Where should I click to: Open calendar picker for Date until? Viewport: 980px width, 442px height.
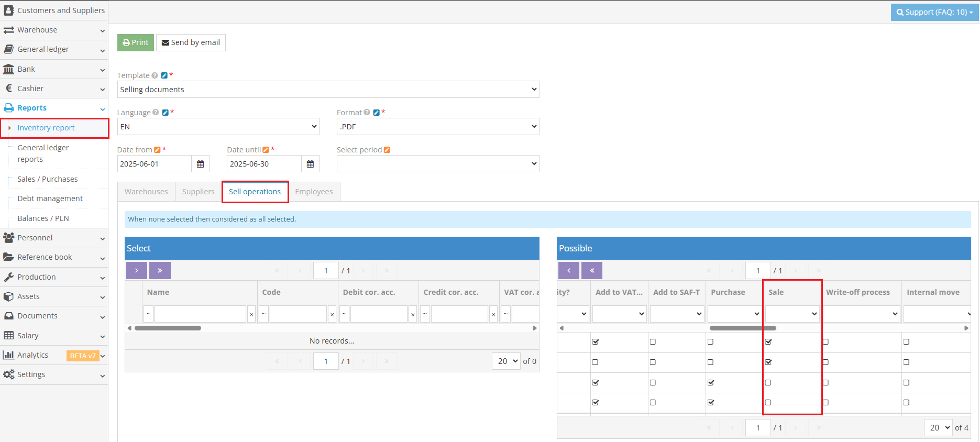(x=310, y=164)
